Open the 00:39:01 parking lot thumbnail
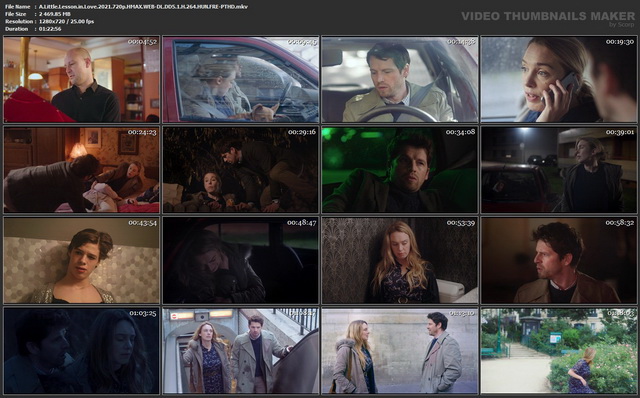The width and height of the screenshot is (640, 398). (x=559, y=170)
